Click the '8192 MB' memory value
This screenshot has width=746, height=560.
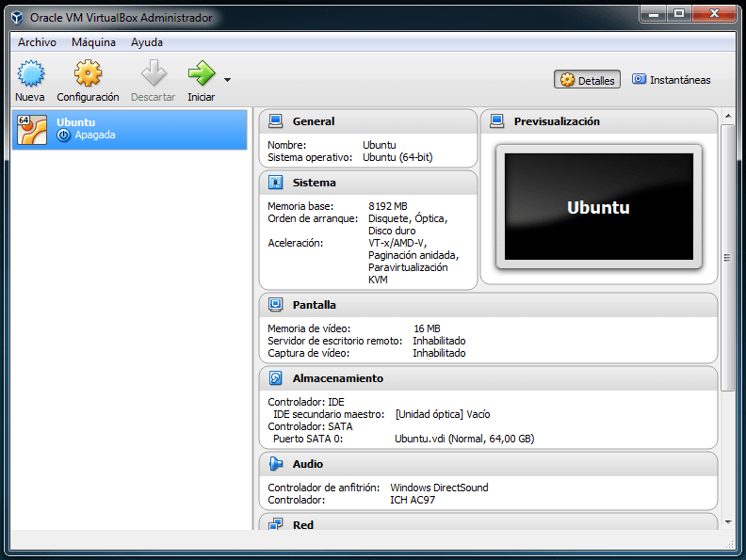[x=388, y=206]
